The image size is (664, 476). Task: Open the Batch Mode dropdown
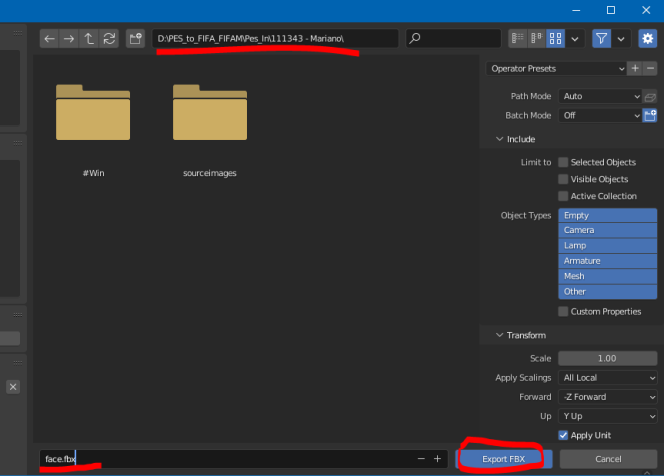click(x=600, y=116)
